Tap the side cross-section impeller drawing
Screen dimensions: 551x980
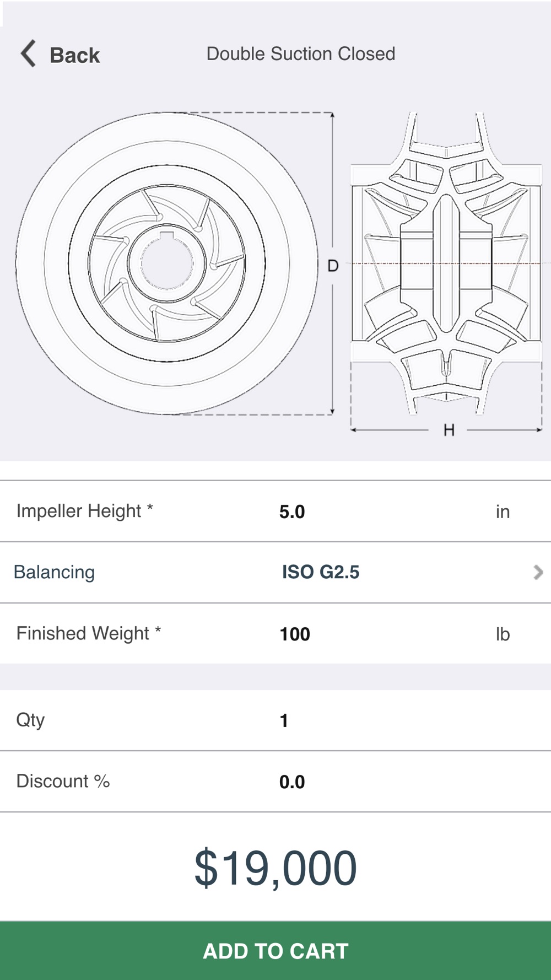pyautogui.click(x=446, y=263)
